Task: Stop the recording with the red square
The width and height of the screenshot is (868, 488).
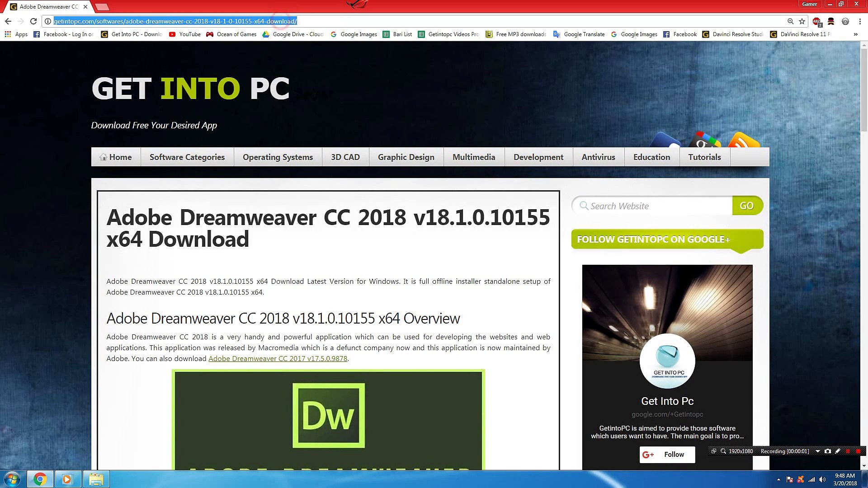Action: click(858, 451)
